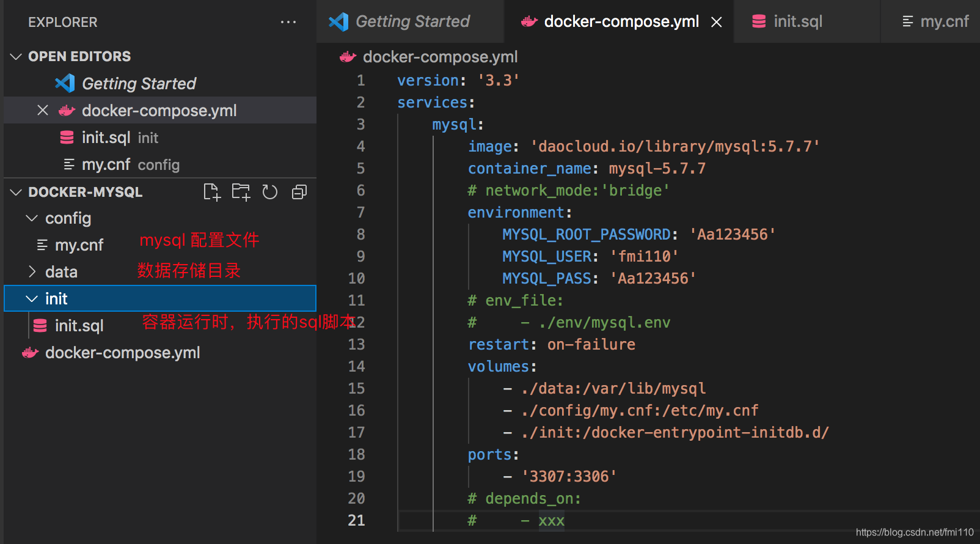The image size is (980, 544).
Task: Select the docker-compose.yml editor tab
Action: click(x=619, y=21)
